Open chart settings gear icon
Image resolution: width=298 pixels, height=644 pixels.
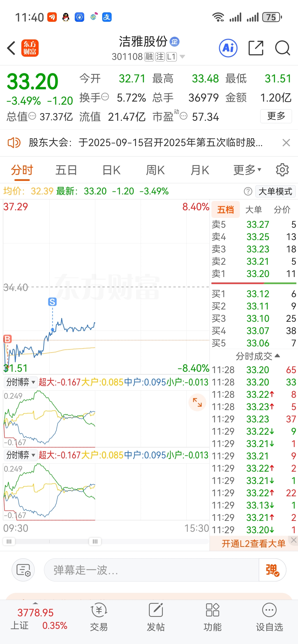click(282, 170)
